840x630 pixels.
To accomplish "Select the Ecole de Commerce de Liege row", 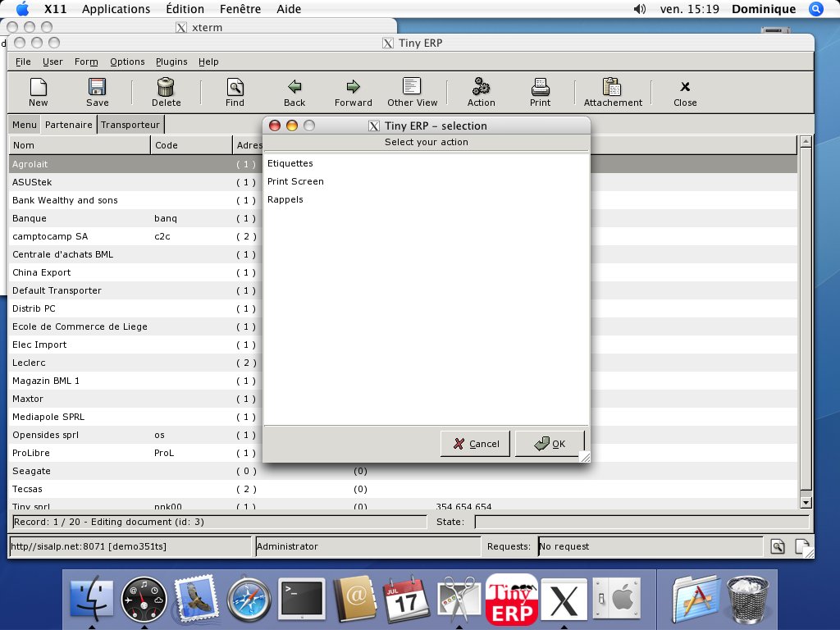I will point(135,326).
